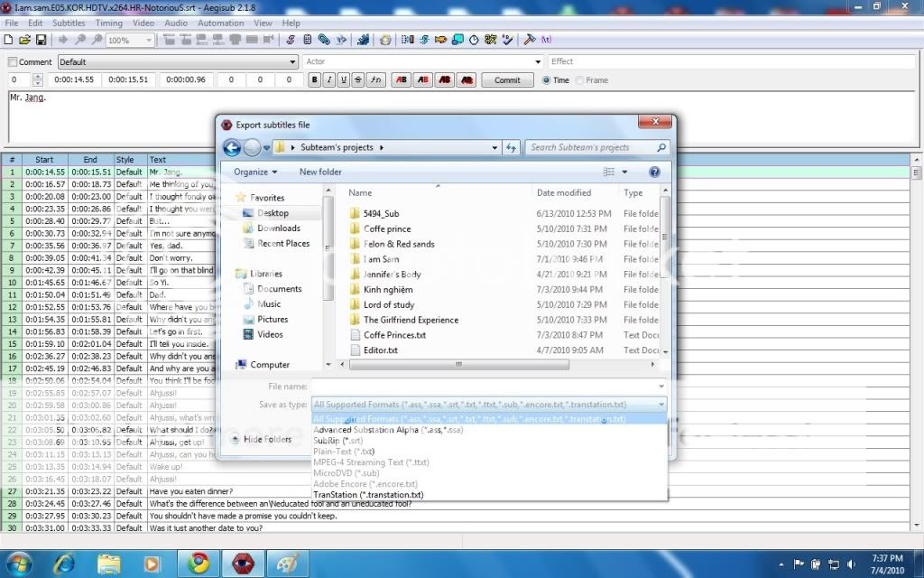Pick the shadow color AB button
This screenshot has width=924, height=578.
pos(467,79)
